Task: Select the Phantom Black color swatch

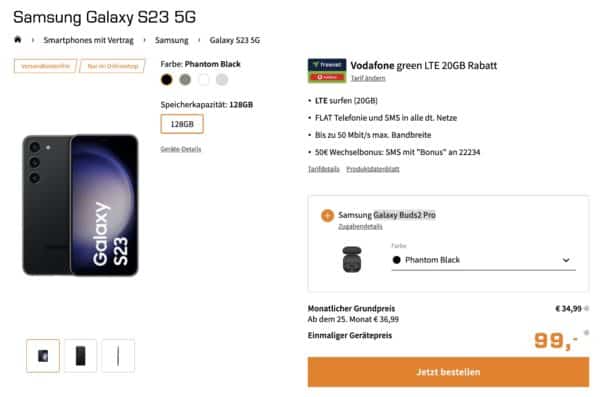Action: (x=166, y=80)
